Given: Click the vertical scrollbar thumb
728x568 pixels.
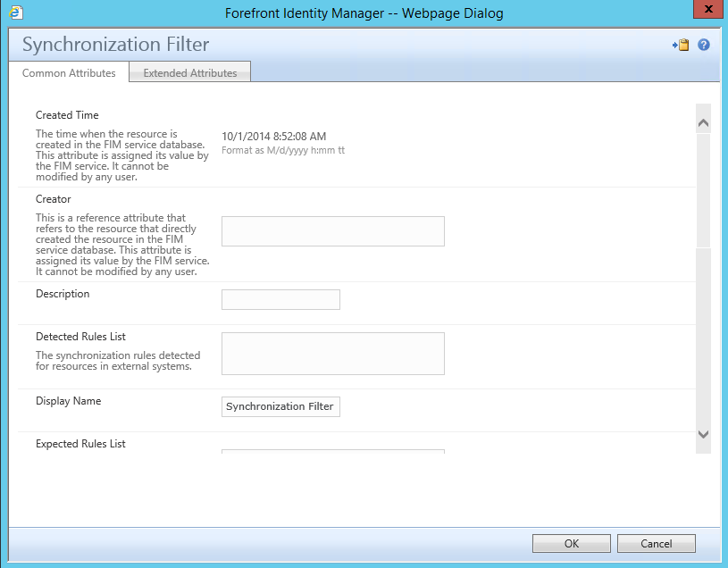Looking at the screenshot, I should [x=703, y=191].
